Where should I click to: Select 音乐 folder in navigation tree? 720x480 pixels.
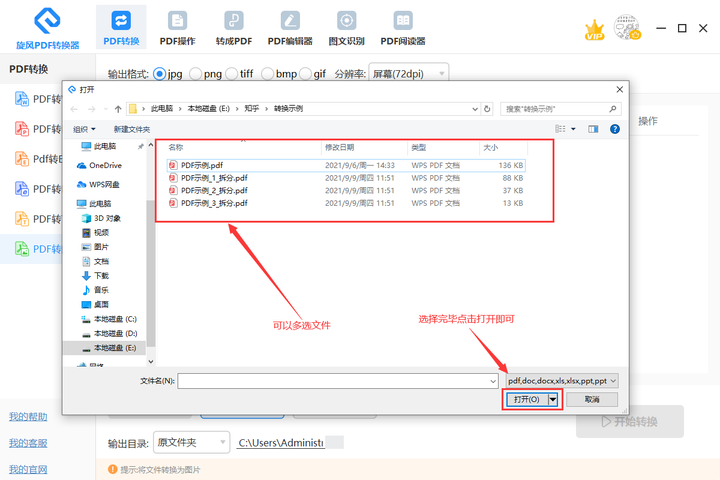96,290
